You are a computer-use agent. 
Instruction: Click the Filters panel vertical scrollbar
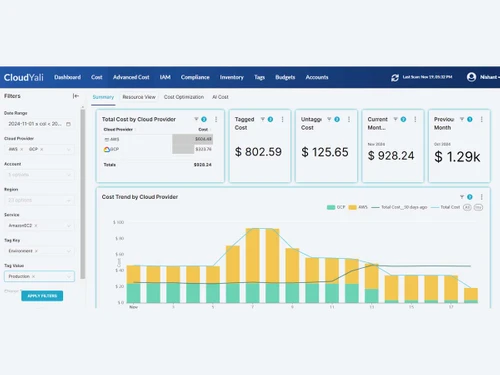coord(83,193)
